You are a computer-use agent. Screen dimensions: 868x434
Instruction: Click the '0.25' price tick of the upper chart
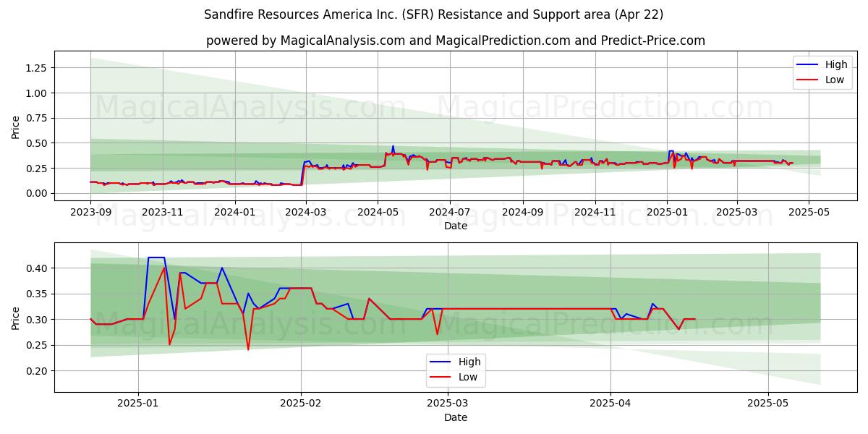tap(37, 169)
